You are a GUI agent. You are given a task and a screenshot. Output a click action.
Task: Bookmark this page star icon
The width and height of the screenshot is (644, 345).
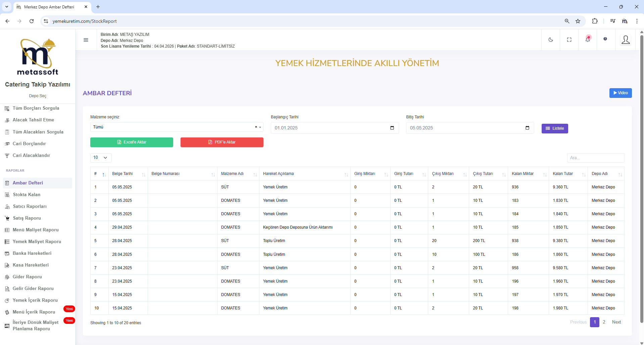[x=578, y=21]
